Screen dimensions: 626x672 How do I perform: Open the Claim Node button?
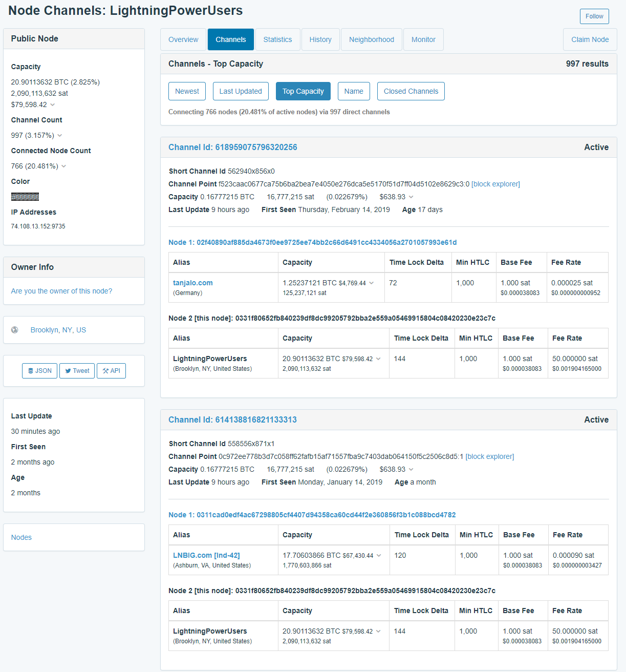[590, 39]
